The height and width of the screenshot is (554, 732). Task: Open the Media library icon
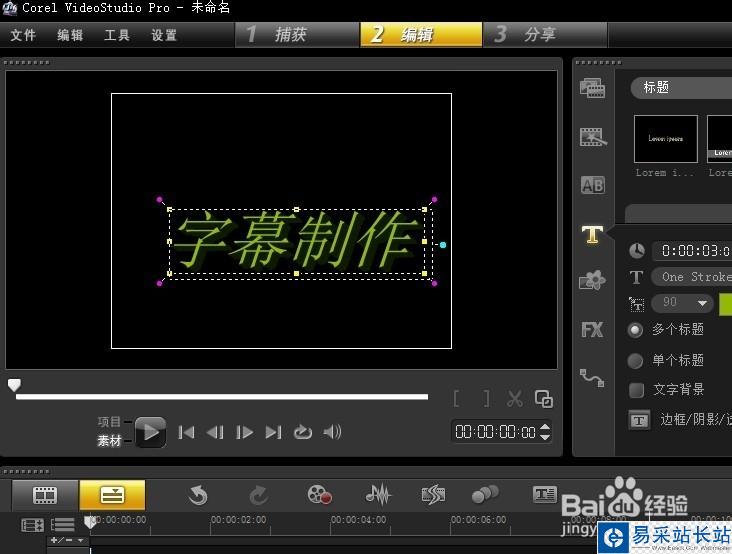(592, 88)
